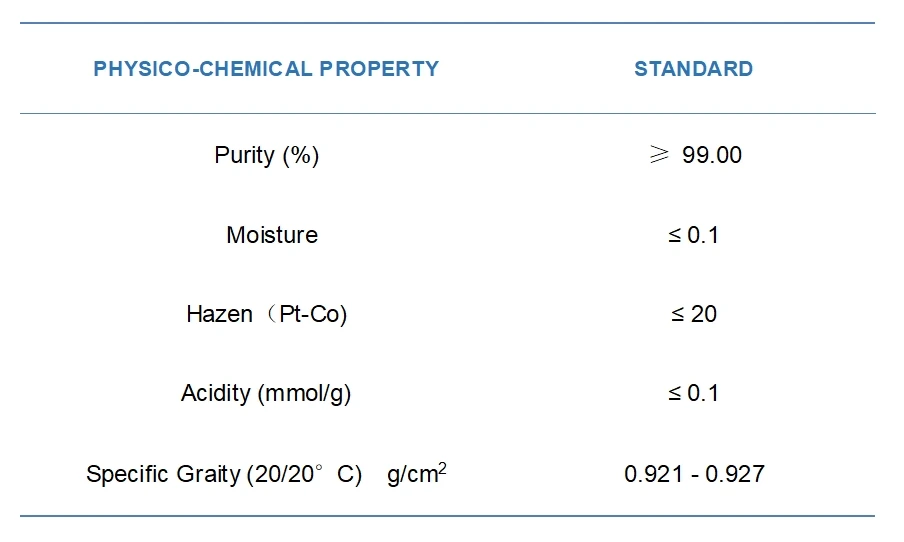904x542 pixels.
Task: Select the Purity (%) label
Action: point(266,155)
